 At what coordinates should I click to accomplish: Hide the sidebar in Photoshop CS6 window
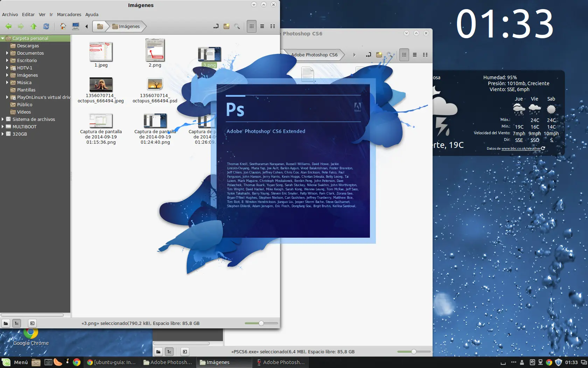[185, 352]
